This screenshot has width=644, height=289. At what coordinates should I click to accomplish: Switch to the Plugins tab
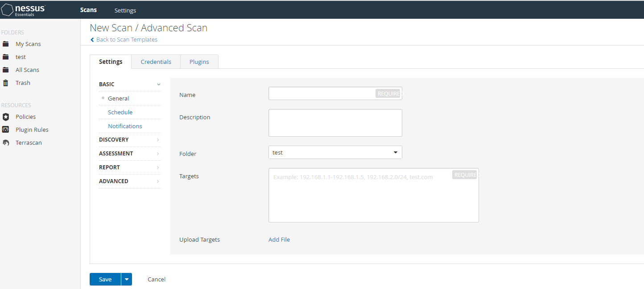coord(199,62)
